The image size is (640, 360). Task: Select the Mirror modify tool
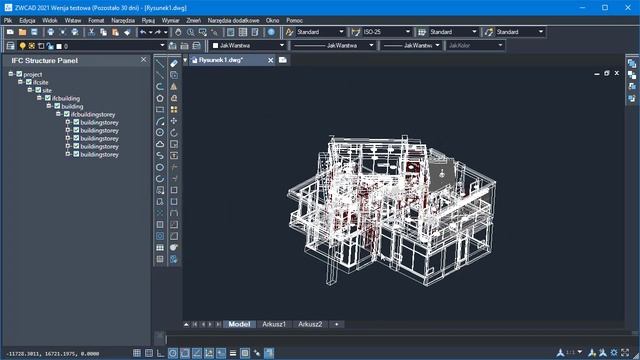point(174,87)
